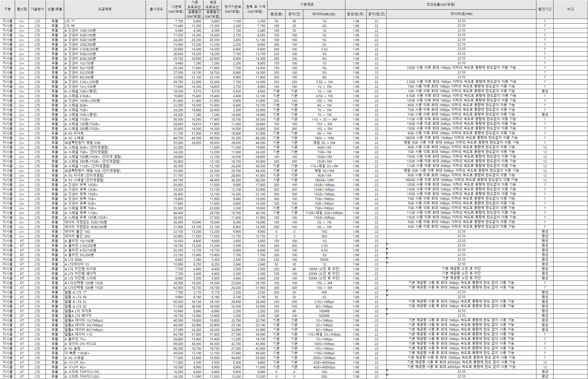Click the 3.5G data allowance cell
588x379 pixels.
click(x=324, y=49)
